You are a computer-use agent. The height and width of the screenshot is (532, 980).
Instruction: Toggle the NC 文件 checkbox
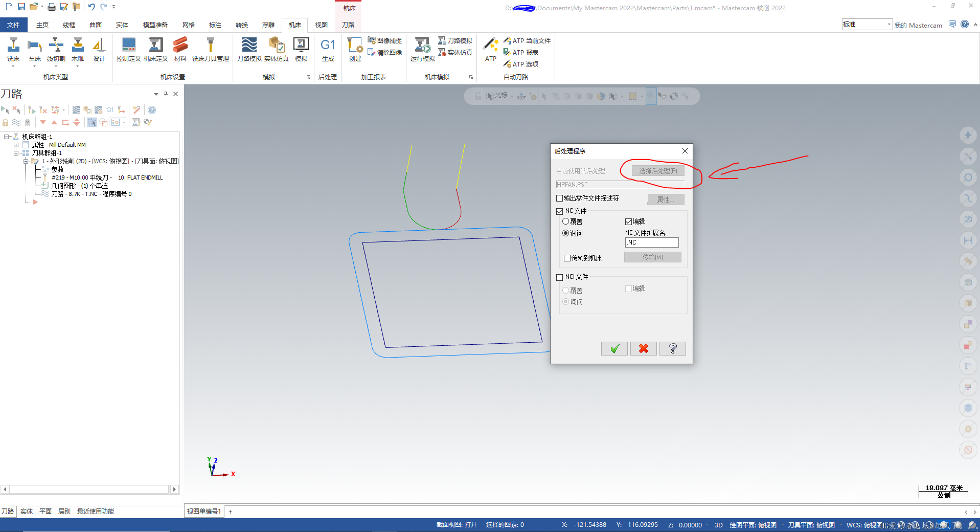559,211
